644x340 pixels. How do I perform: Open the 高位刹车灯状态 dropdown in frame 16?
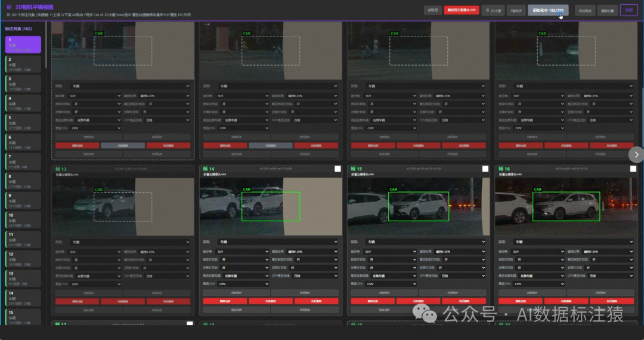[612, 259]
